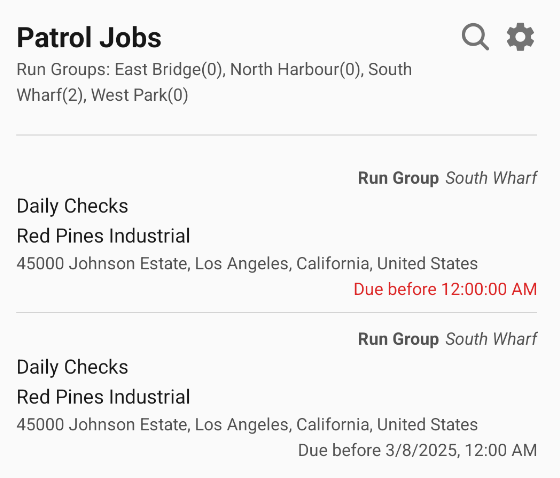Tap the Run Groups: prefix text

coord(64,69)
